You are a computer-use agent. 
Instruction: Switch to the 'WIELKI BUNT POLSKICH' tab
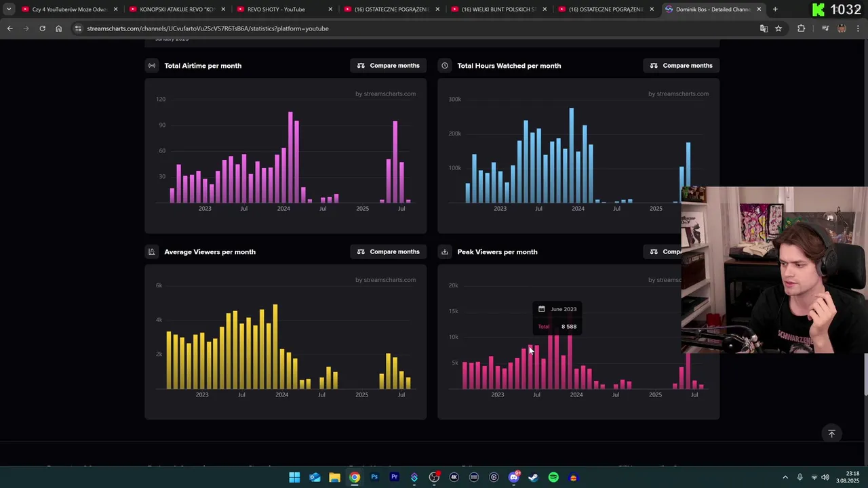tap(498, 9)
